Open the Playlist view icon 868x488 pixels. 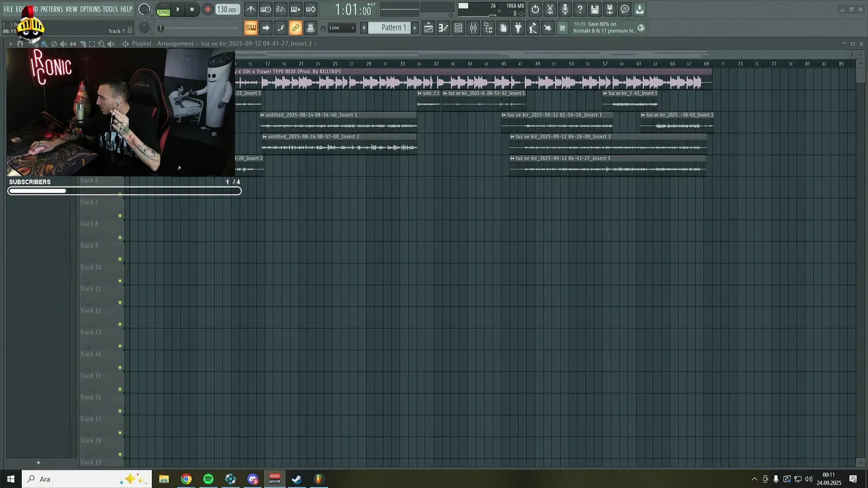[x=429, y=28]
